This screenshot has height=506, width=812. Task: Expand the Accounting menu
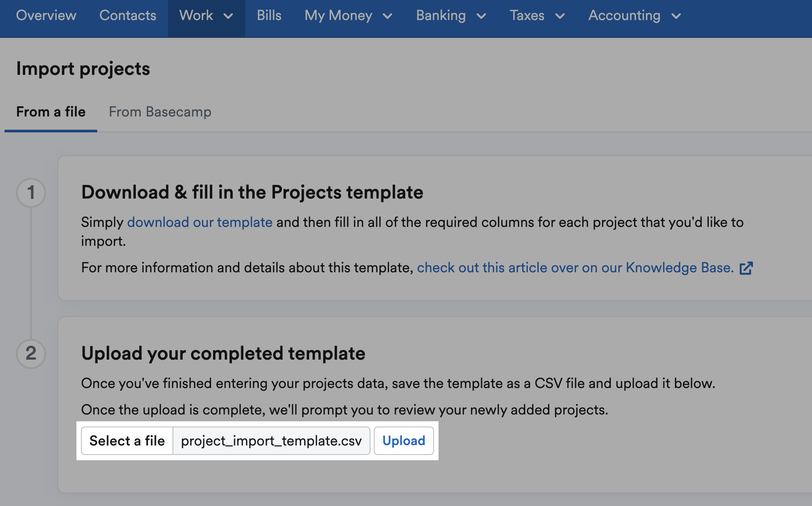(635, 16)
